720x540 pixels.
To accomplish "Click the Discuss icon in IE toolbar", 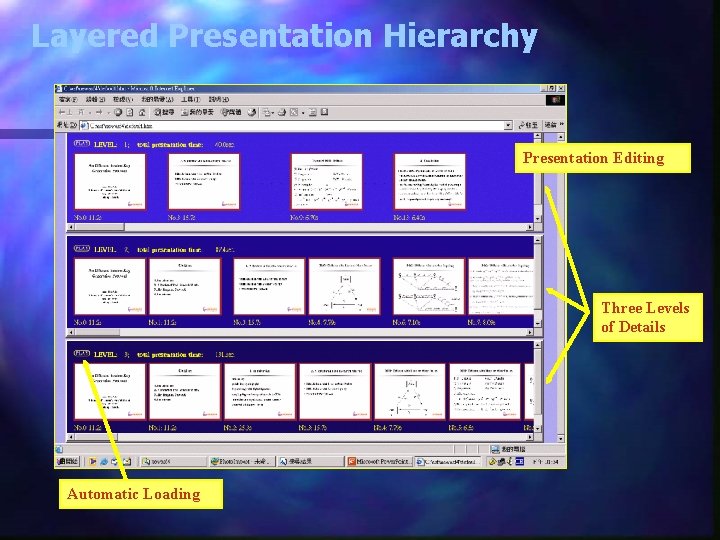I will coord(312,112).
